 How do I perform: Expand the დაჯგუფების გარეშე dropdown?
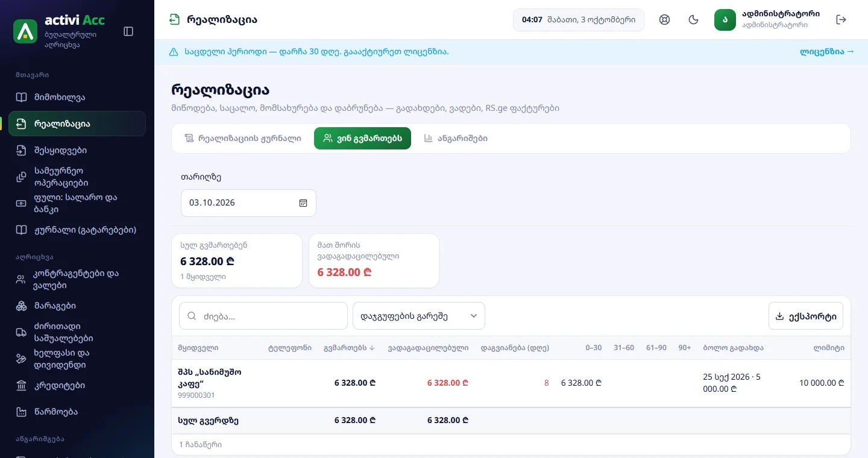pyautogui.click(x=419, y=316)
